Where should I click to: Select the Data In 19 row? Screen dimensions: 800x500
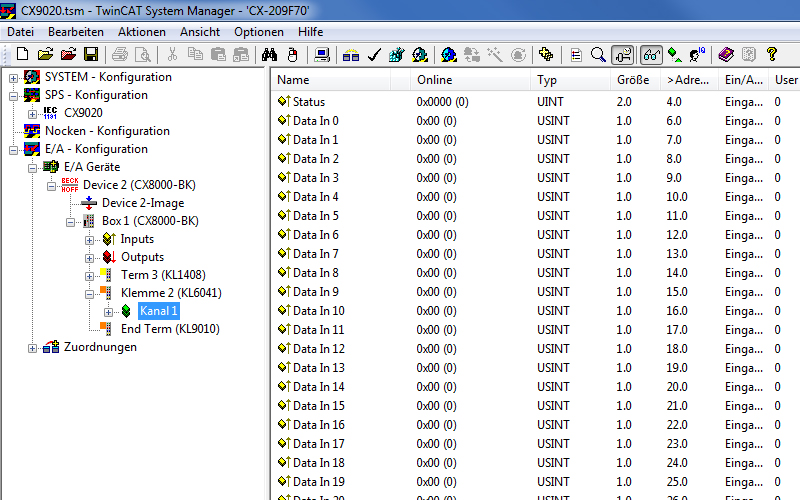[536, 482]
